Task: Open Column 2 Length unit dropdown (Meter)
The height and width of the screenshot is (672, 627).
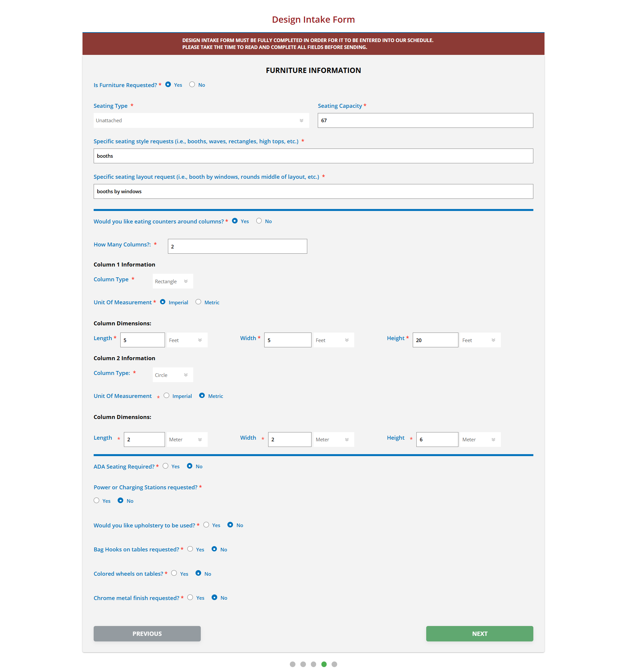Action: [187, 439]
